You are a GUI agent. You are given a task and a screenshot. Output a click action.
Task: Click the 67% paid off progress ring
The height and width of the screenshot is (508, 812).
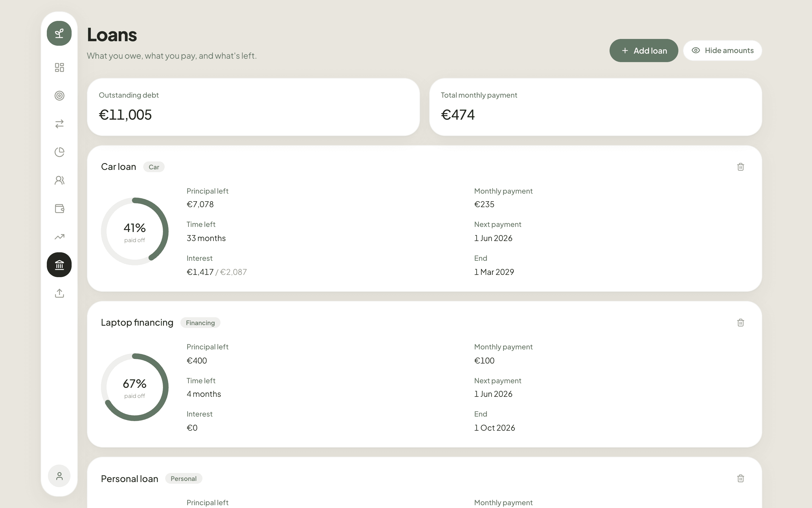pyautogui.click(x=134, y=387)
